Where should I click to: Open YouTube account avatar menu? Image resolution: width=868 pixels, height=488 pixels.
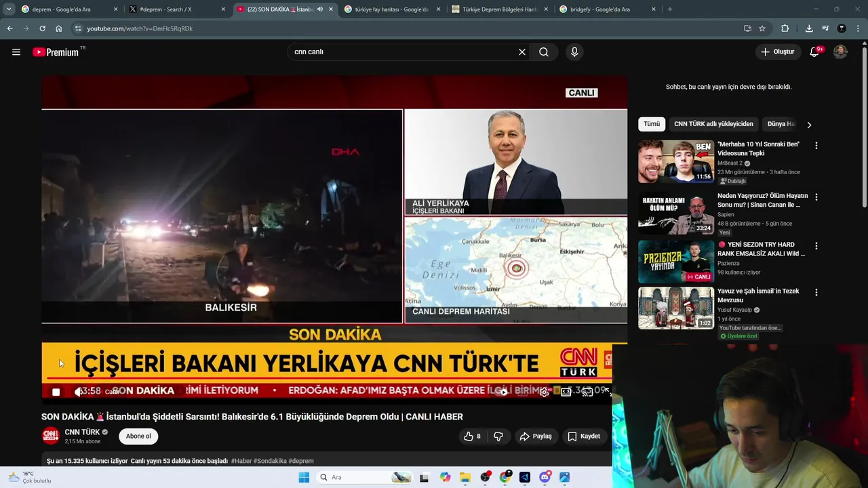click(x=840, y=52)
